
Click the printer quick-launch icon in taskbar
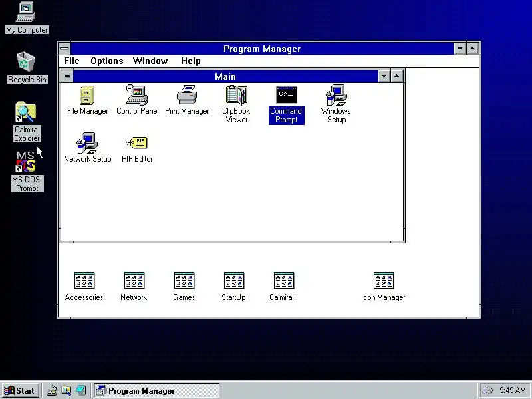tap(52, 390)
